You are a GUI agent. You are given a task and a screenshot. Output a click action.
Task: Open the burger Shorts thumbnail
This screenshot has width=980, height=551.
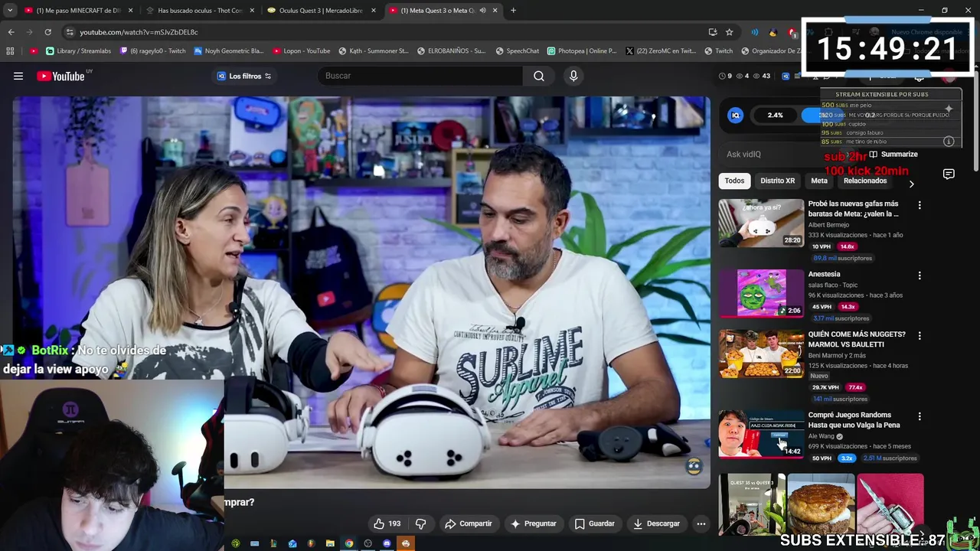[x=821, y=505]
